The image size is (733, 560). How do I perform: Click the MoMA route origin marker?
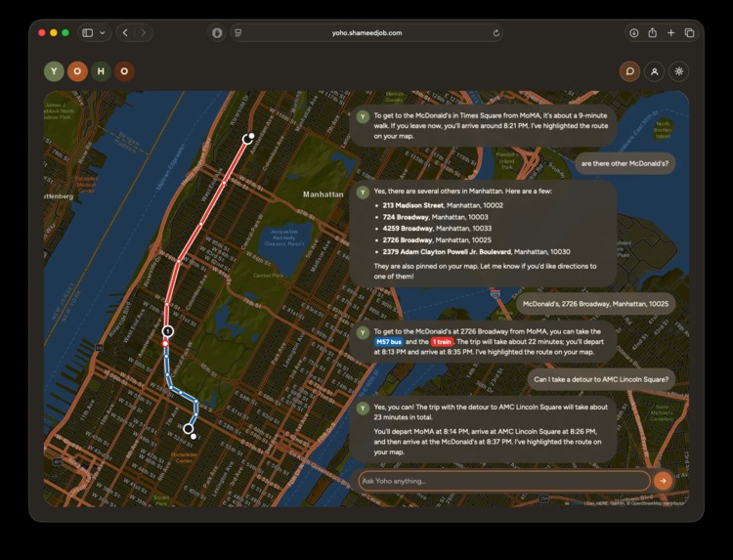tap(189, 429)
